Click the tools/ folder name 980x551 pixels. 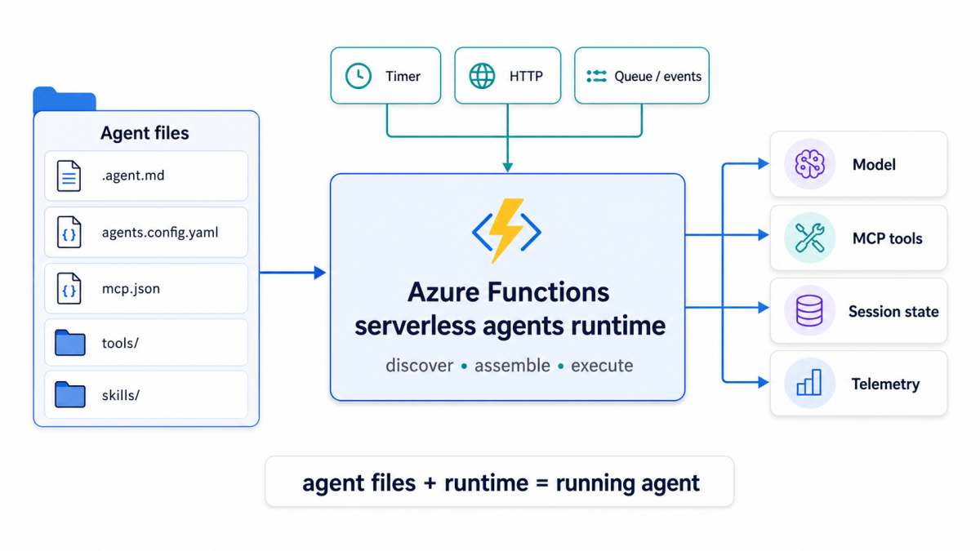120,343
